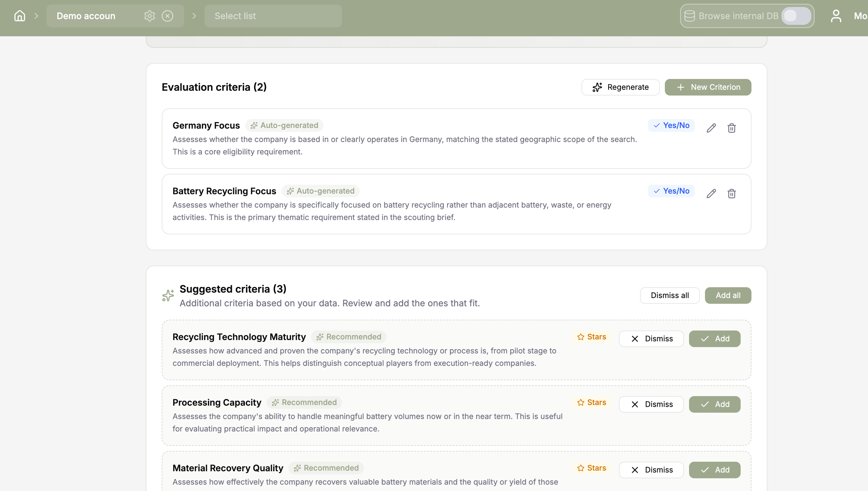Toggle Browse internal DB switch

[x=796, y=16]
